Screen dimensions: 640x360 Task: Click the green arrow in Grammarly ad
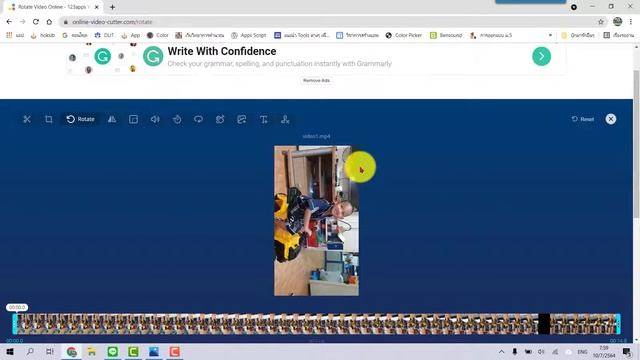tap(542, 56)
